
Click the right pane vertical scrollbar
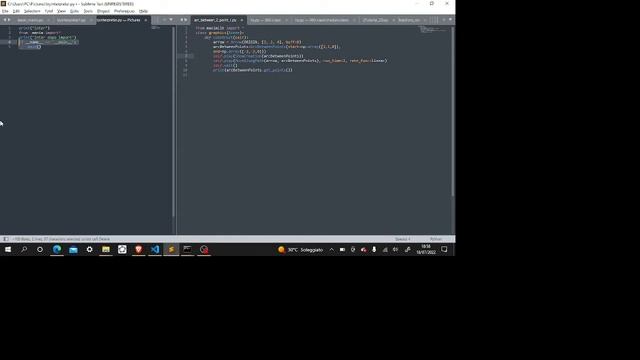point(453,111)
